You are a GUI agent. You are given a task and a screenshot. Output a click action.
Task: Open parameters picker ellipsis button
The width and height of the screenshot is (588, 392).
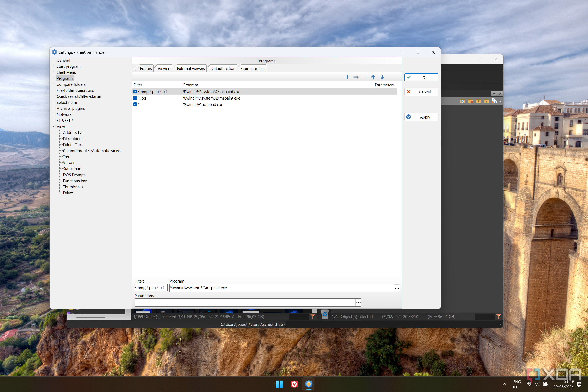click(358, 302)
